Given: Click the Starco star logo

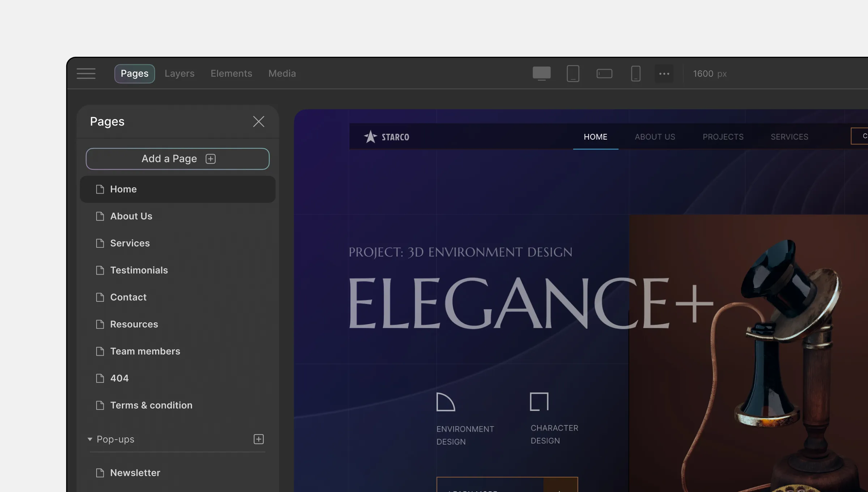Looking at the screenshot, I should coord(370,137).
